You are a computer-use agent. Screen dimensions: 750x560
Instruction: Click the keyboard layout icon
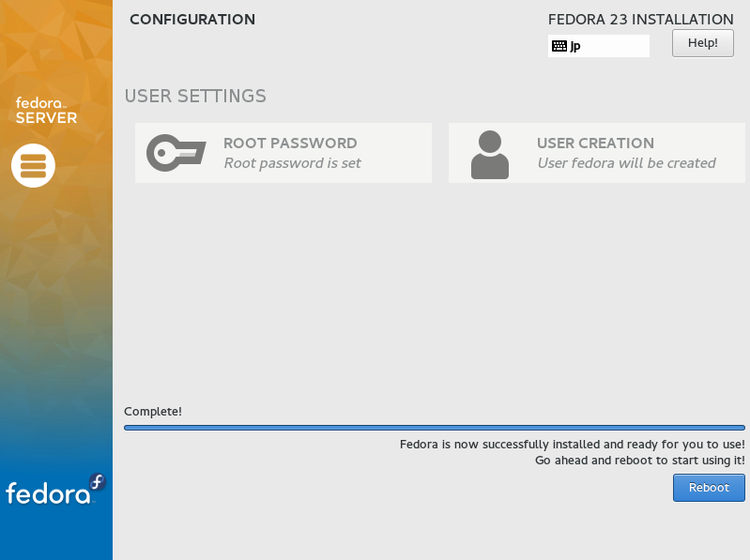pos(559,46)
